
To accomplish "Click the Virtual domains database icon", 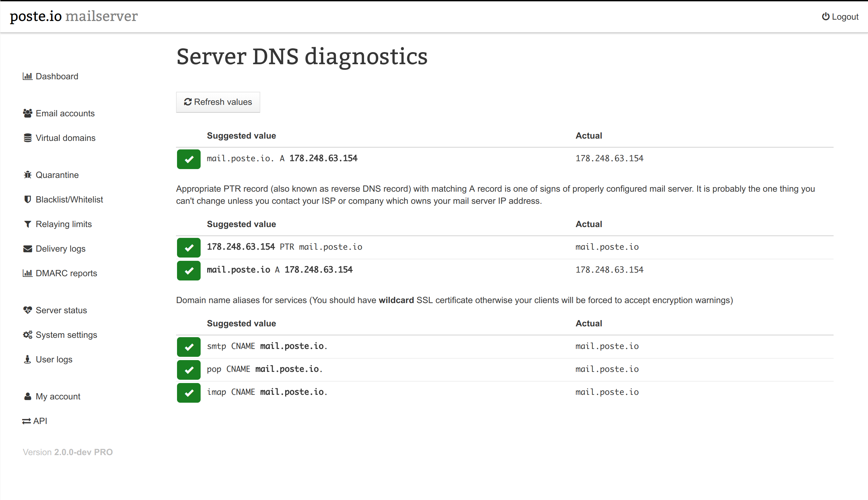I will point(28,138).
